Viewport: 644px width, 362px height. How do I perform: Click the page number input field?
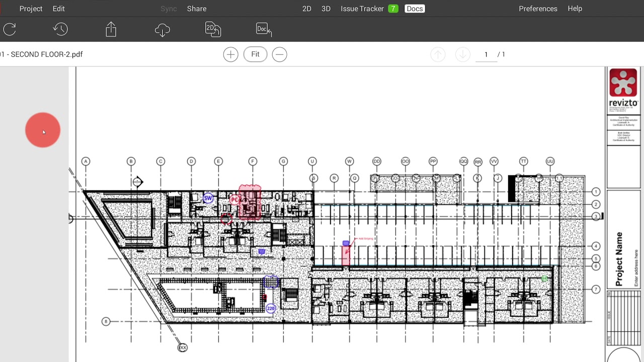point(486,54)
